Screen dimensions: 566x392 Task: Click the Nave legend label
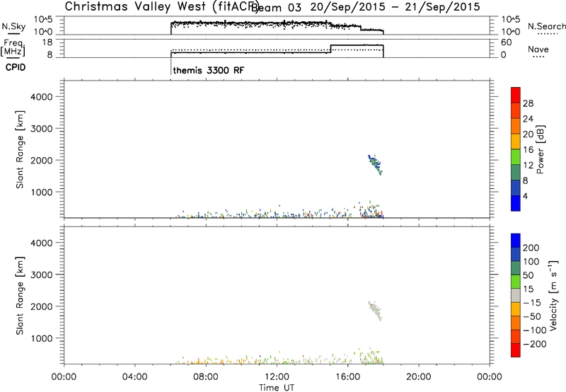pyautogui.click(x=538, y=49)
